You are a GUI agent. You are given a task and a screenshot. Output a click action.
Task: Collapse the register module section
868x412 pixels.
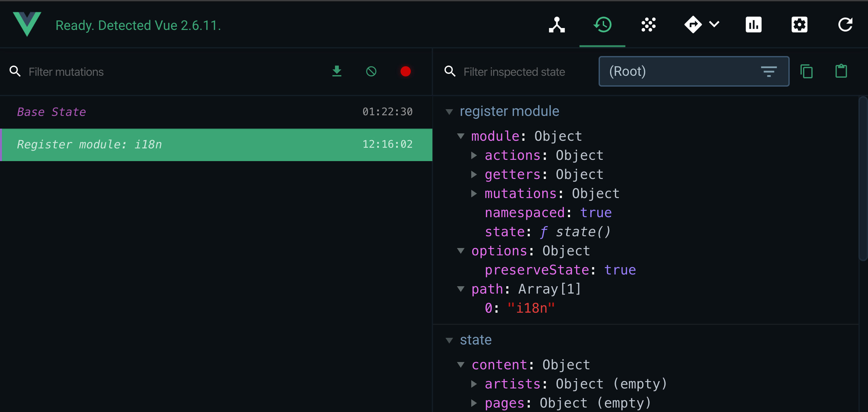(x=450, y=111)
